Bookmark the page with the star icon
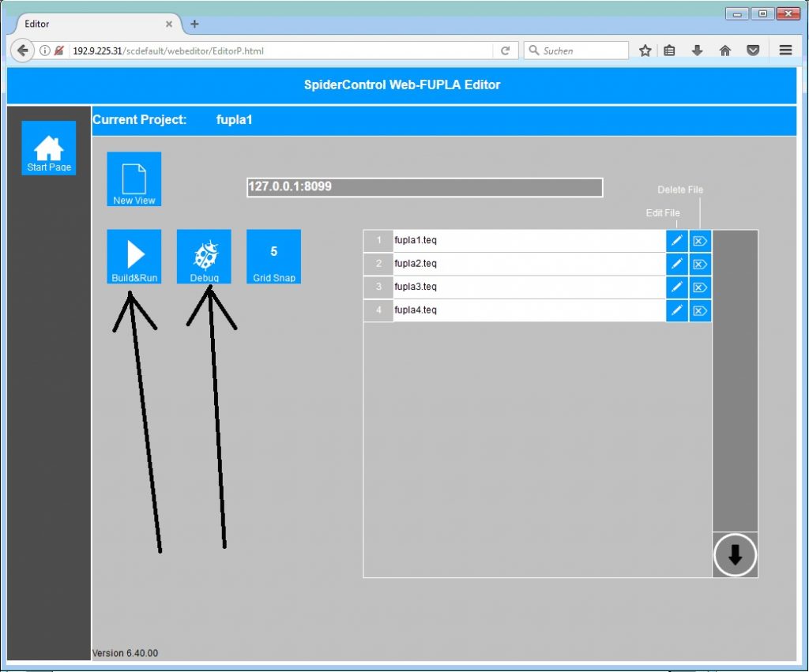 tap(645, 50)
